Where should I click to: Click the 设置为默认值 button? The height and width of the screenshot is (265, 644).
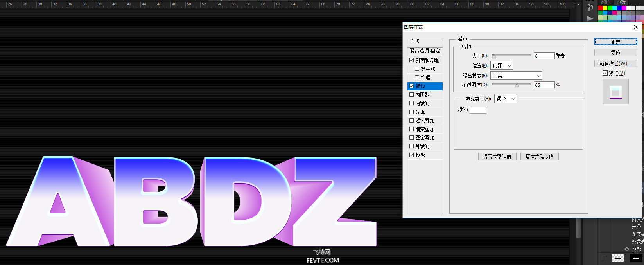tap(497, 157)
